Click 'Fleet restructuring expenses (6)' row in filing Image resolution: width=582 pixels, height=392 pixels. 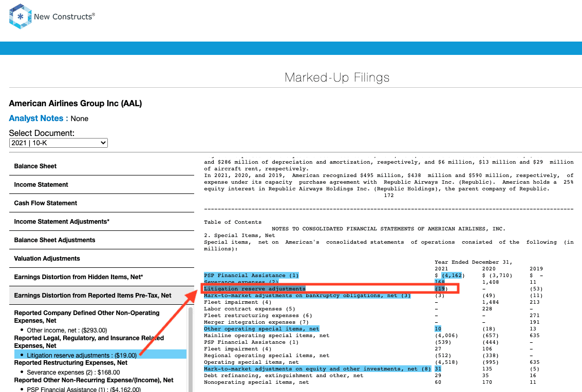tap(258, 316)
